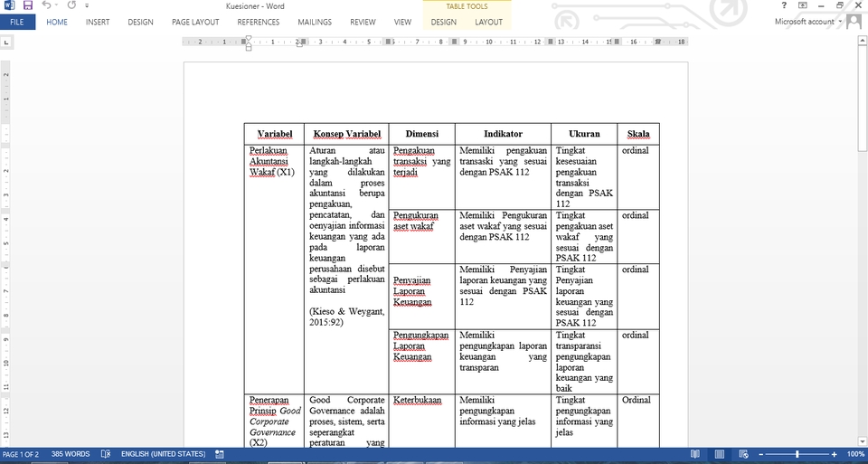Click the Word application icon
Image resolution: width=868 pixels, height=464 pixels.
tap(9, 5)
